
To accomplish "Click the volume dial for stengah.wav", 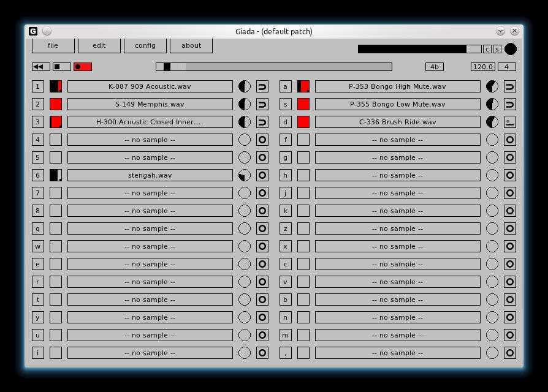I will [245, 175].
